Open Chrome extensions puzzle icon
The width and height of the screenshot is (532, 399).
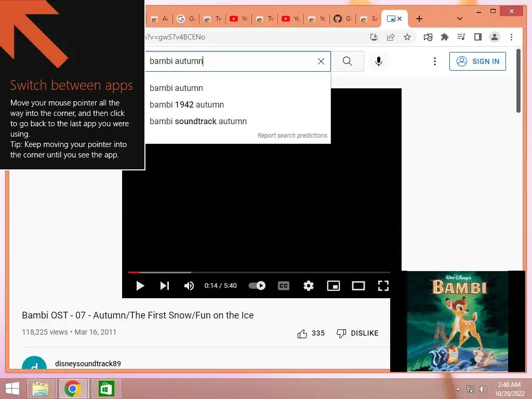pos(445,37)
